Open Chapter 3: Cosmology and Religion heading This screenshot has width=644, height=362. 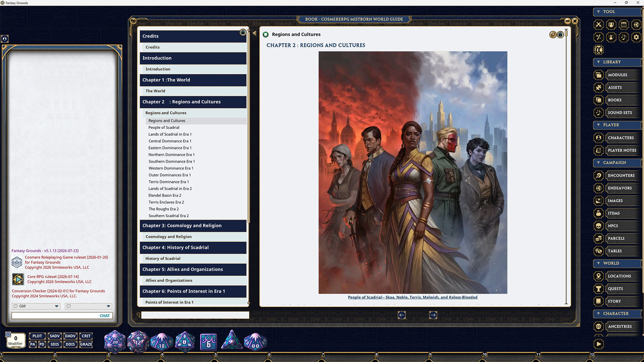pyautogui.click(x=193, y=226)
